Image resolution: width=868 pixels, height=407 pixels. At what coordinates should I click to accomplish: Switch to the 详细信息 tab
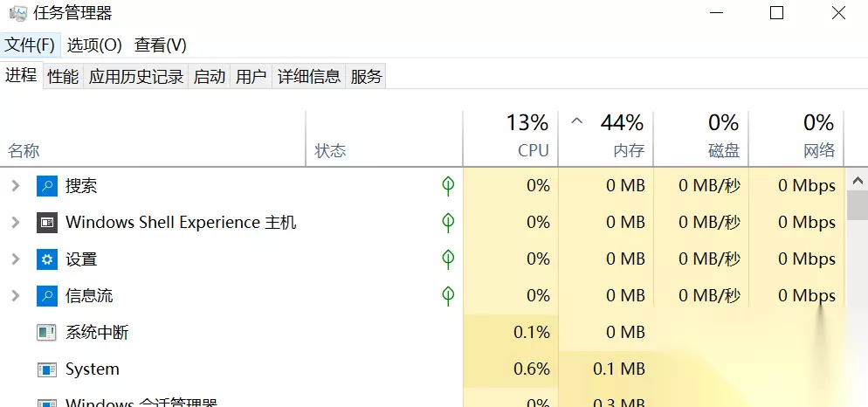click(309, 77)
